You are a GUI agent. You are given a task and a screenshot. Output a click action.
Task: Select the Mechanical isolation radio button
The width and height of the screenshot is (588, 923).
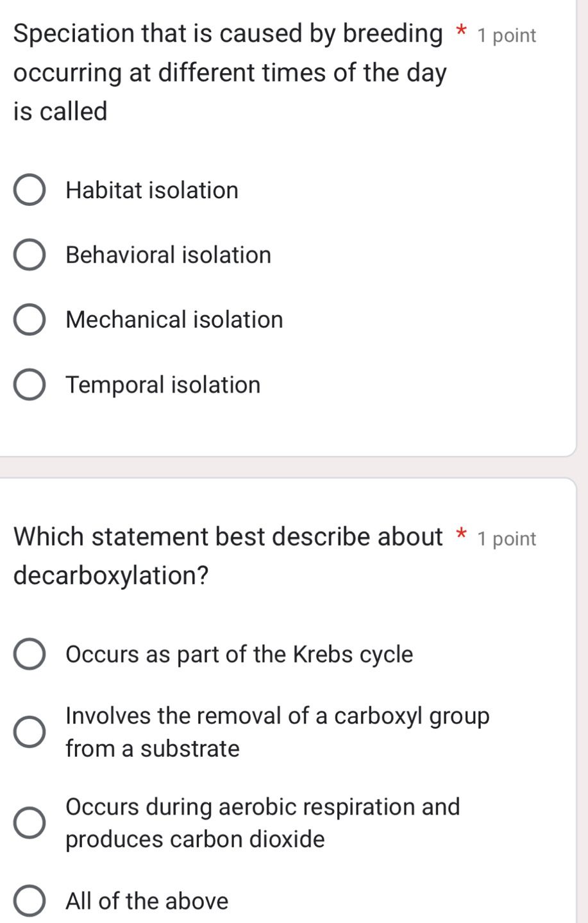[x=29, y=320]
